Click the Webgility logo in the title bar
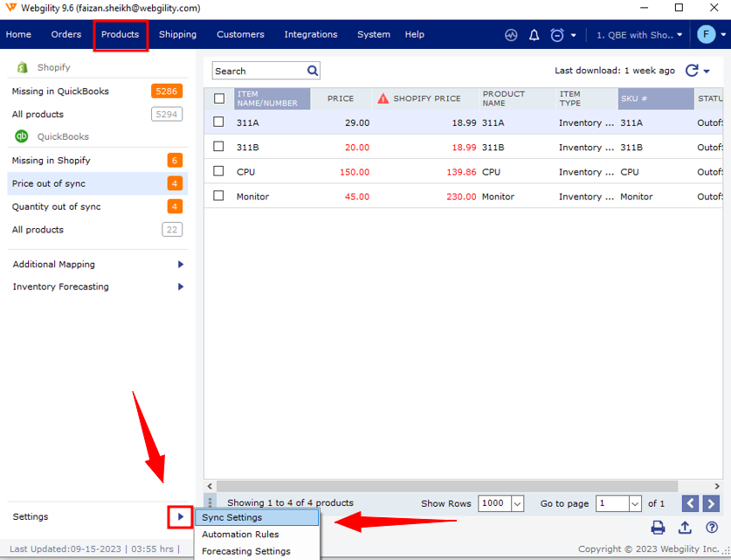The width and height of the screenshot is (731, 560). (10, 8)
